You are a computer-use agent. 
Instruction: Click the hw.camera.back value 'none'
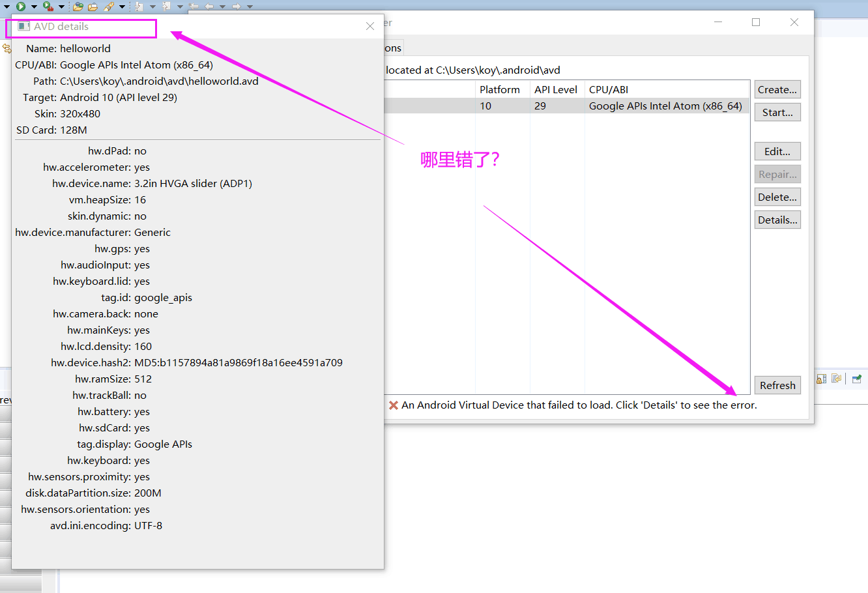click(x=146, y=313)
